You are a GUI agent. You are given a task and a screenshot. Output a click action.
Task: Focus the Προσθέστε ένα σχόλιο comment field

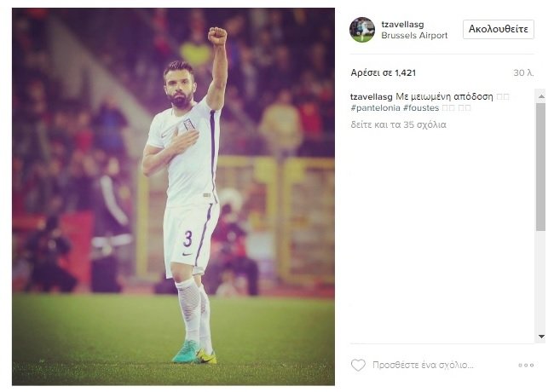coord(423,365)
